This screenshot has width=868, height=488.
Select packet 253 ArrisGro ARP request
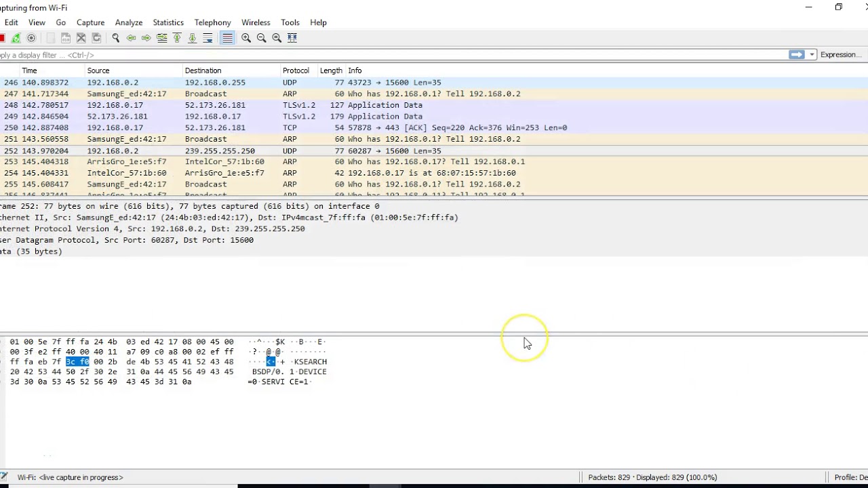tap(434, 162)
